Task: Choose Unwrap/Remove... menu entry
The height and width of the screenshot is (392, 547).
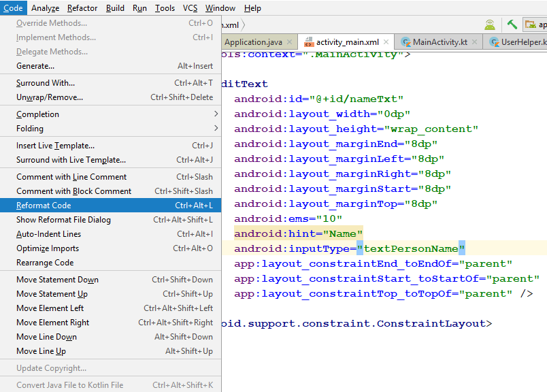Action: coord(111,97)
